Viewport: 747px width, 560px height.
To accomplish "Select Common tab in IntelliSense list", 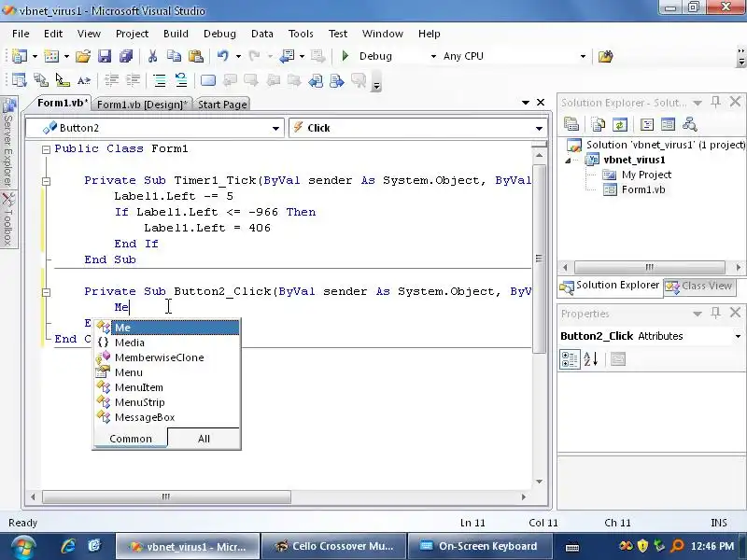I will pyautogui.click(x=131, y=439).
